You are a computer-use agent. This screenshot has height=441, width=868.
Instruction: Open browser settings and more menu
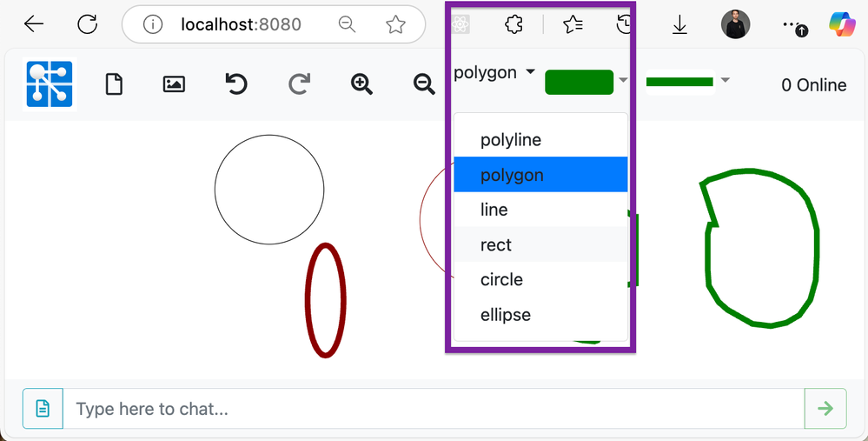pos(794,25)
